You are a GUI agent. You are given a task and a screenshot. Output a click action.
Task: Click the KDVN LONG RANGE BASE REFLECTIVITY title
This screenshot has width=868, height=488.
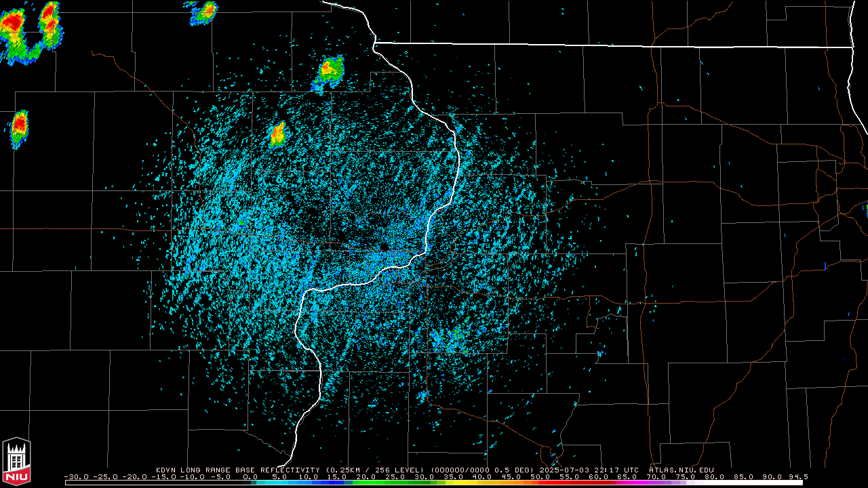tap(237, 470)
